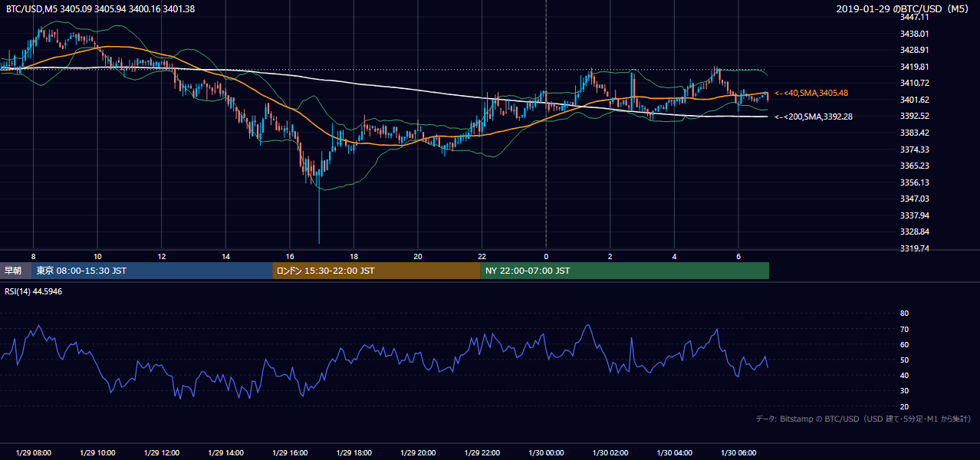The width and height of the screenshot is (980, 460).
Task: Select the NY 22:00-07:00 JST session bar
Action: pos(625,271)
